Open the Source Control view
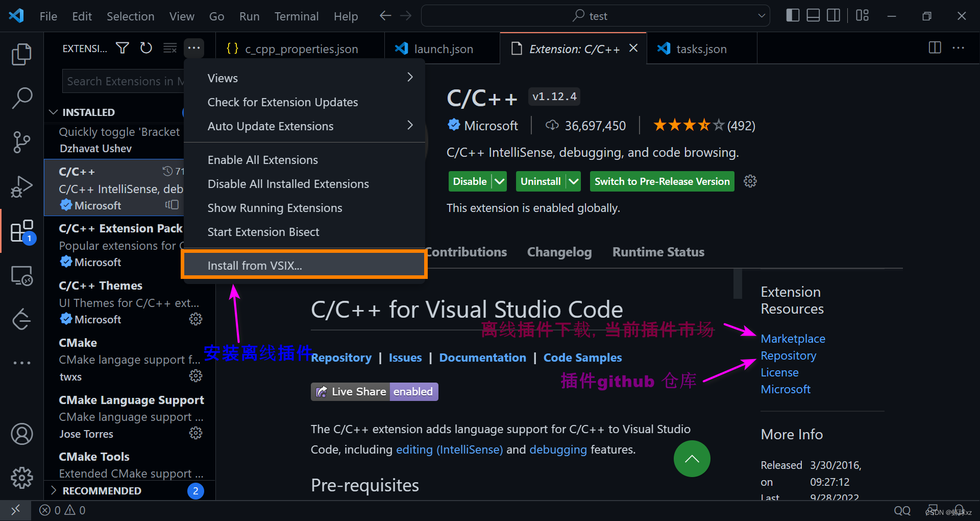 tap(21, 142)
